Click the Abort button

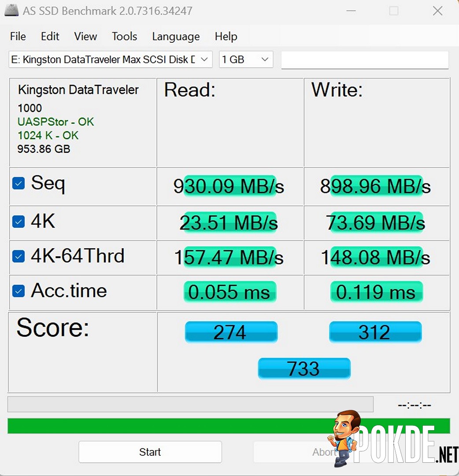tap(324, 452)
